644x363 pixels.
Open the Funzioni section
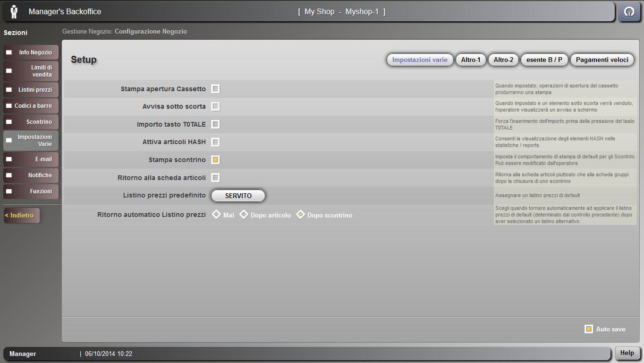tap(31, 191)
